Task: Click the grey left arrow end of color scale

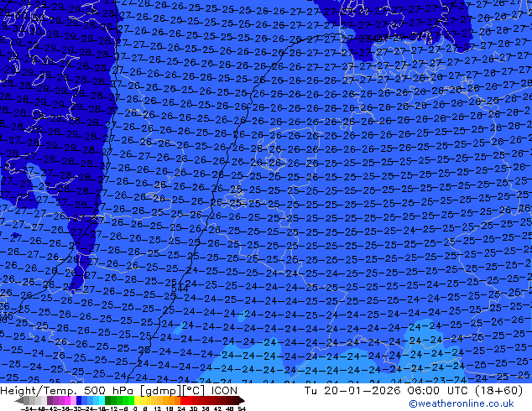Action: coord(19,401)
